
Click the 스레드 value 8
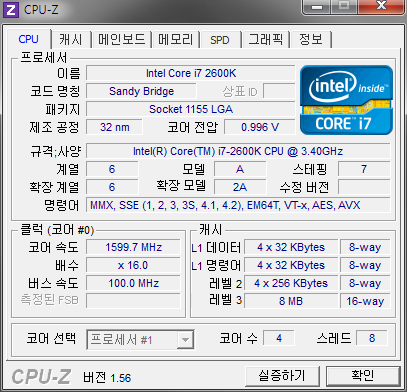(372, 338)
